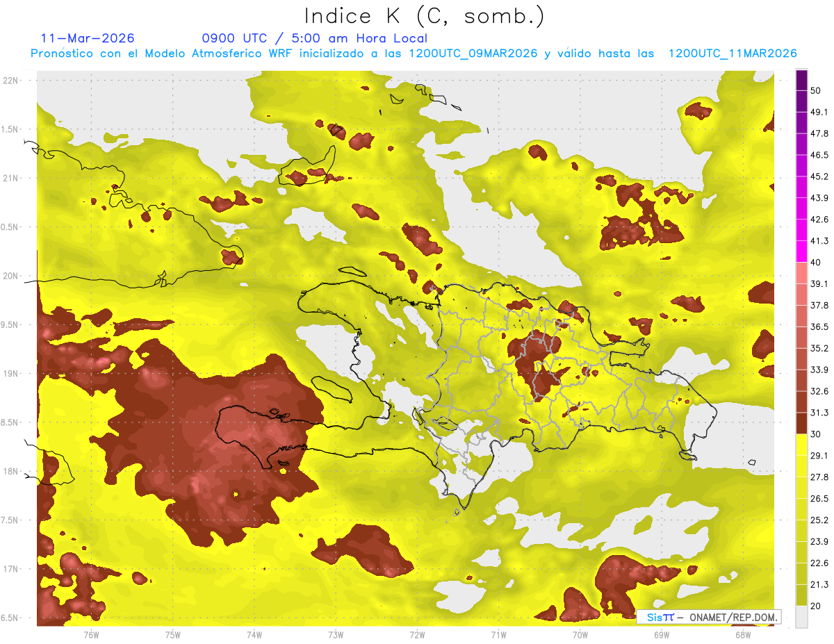Click the "21N" latitude axis label
The height and width of the screenshot is (644, 834).
pos(12,178)
